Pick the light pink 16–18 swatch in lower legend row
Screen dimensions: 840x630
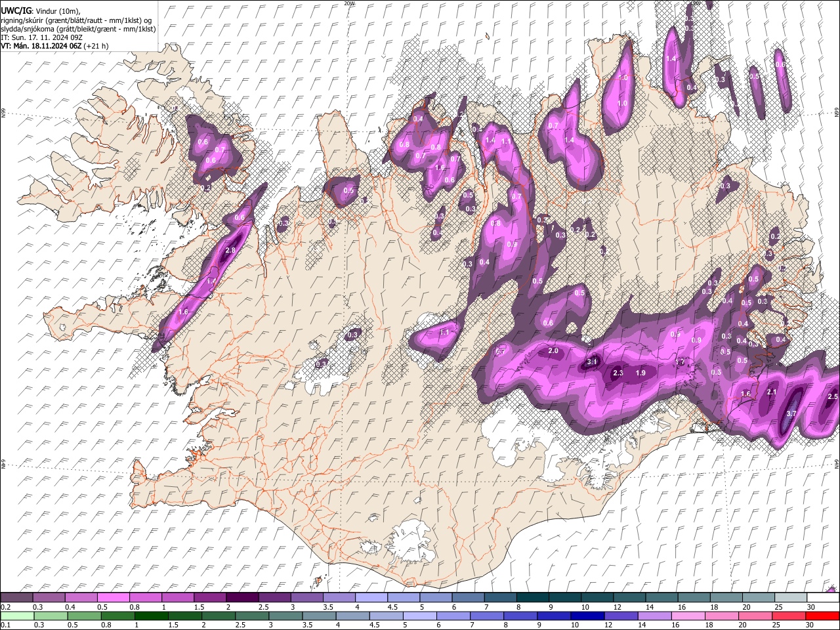pyautogui.click(x=689, y=616)
